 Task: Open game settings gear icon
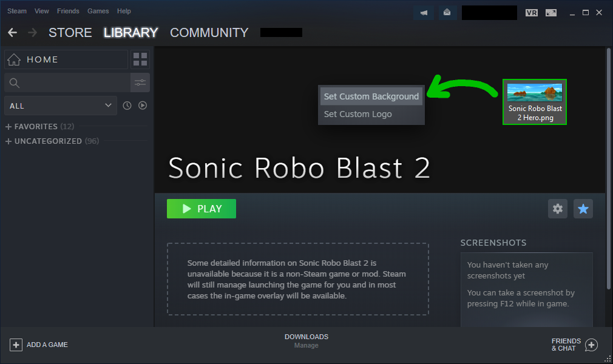click(x=558, y=209)
